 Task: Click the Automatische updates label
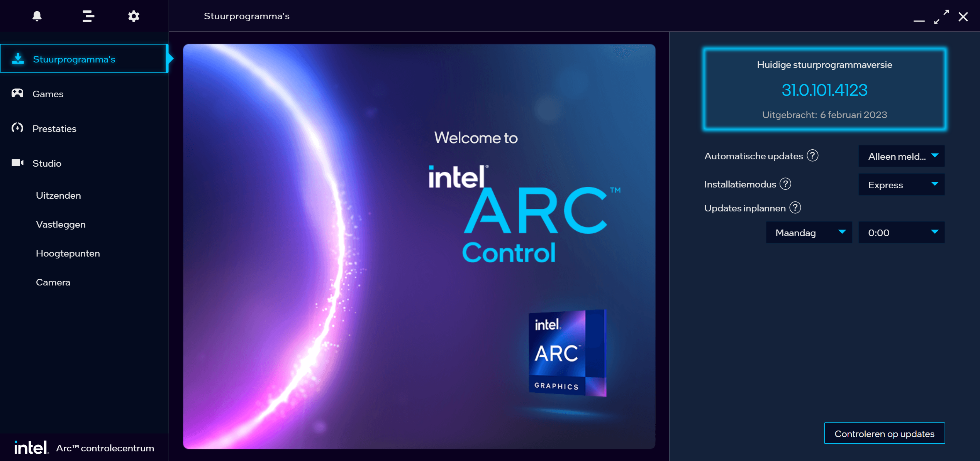click(753, 156)
